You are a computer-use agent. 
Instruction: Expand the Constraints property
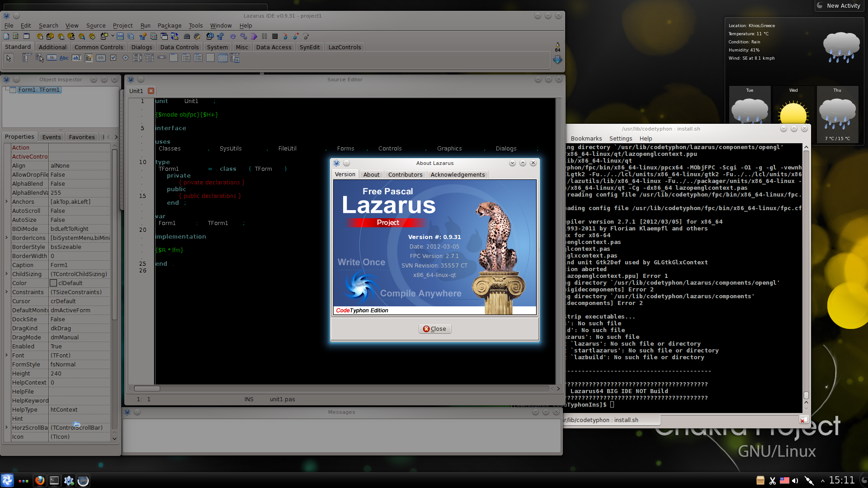[6, 292]
